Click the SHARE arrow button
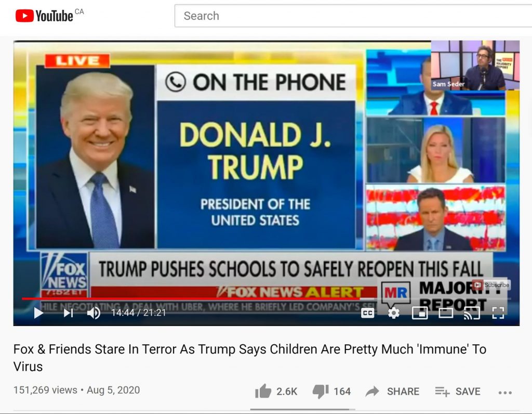This screenshot has height=414, width=532. click(393, 392)
